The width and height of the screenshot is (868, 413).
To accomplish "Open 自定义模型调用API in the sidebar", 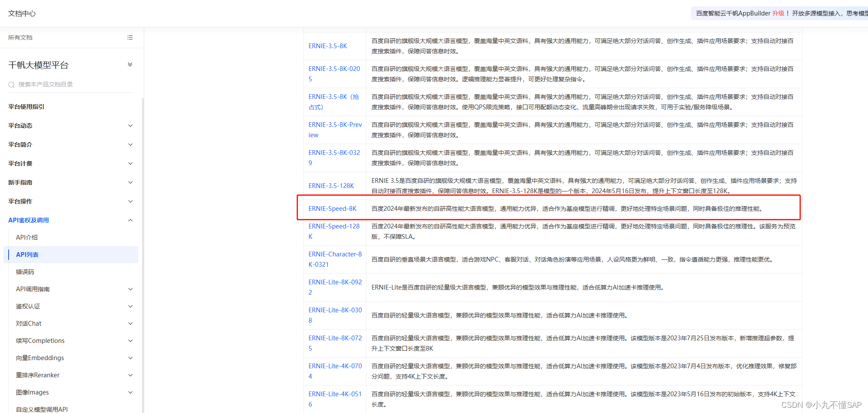I will (x=42, y=409).
